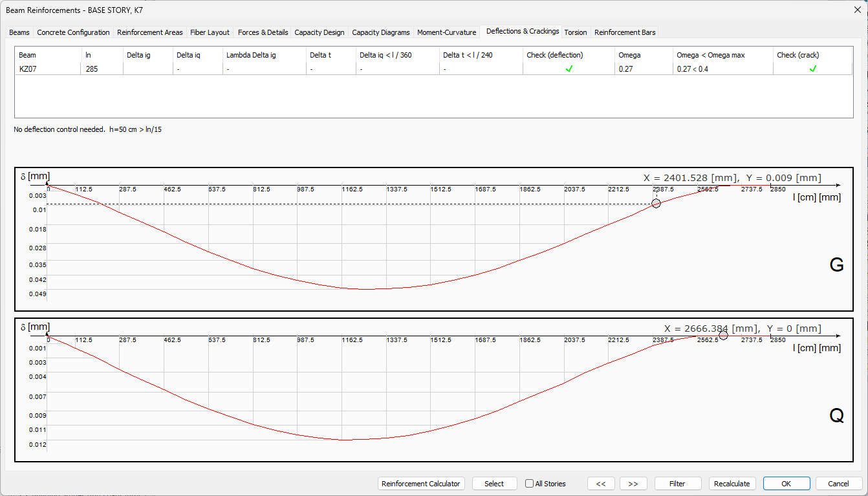
Task: Go to previous beam with << button
Action: pyautogui.click(x=601, y=484)
